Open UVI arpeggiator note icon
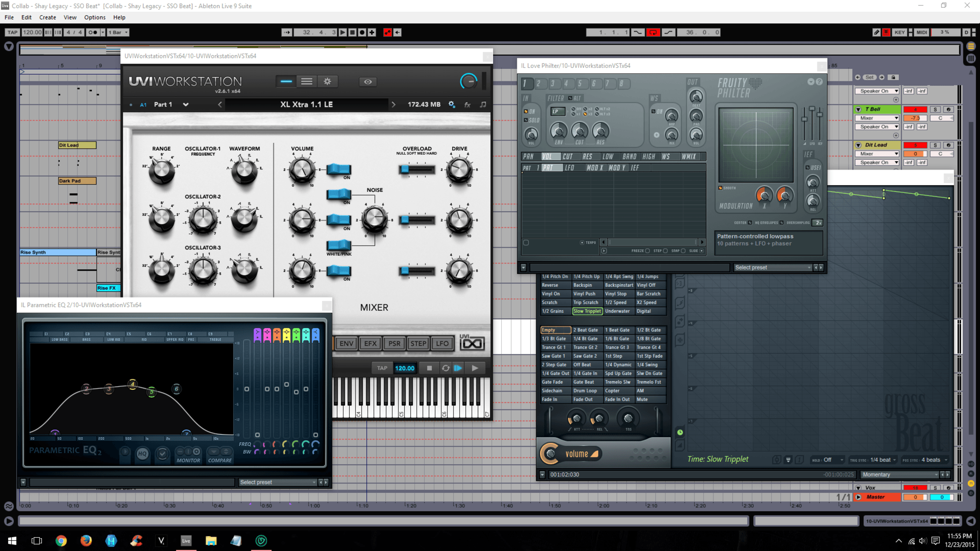The width and height of the screenshot is (980, 551). [483, 105]
